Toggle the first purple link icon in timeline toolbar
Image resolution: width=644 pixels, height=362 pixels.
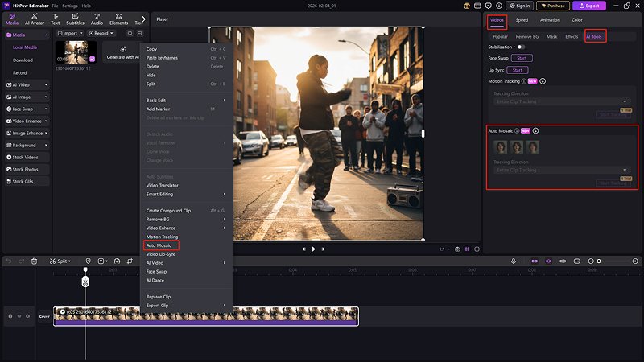click(535, 261)
